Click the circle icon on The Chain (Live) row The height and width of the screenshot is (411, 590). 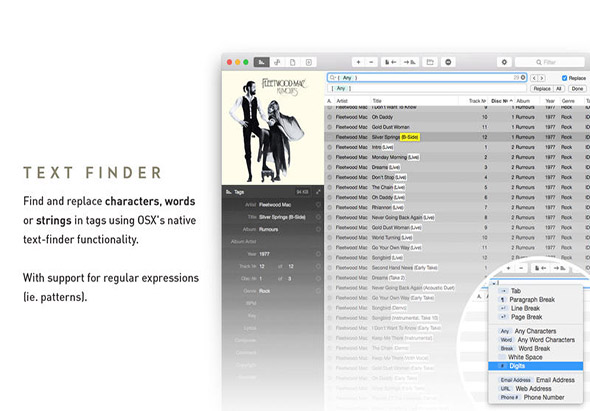[330, 187]
